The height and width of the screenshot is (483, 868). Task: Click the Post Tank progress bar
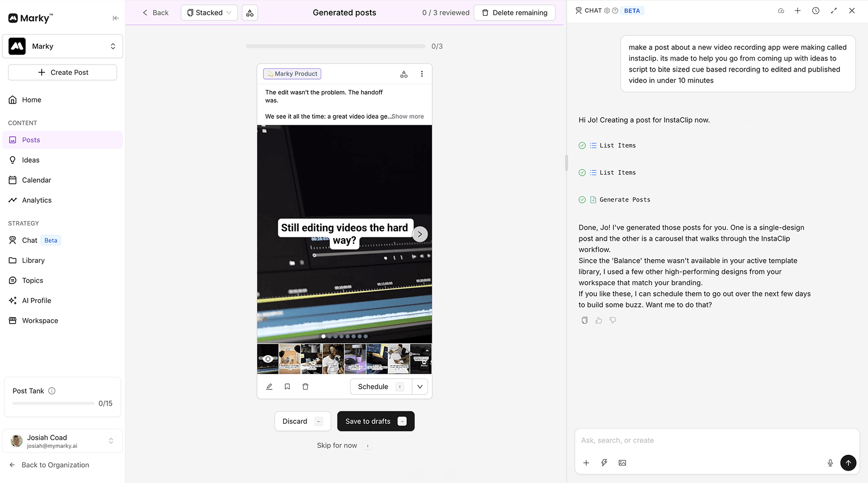coord(53,403)
